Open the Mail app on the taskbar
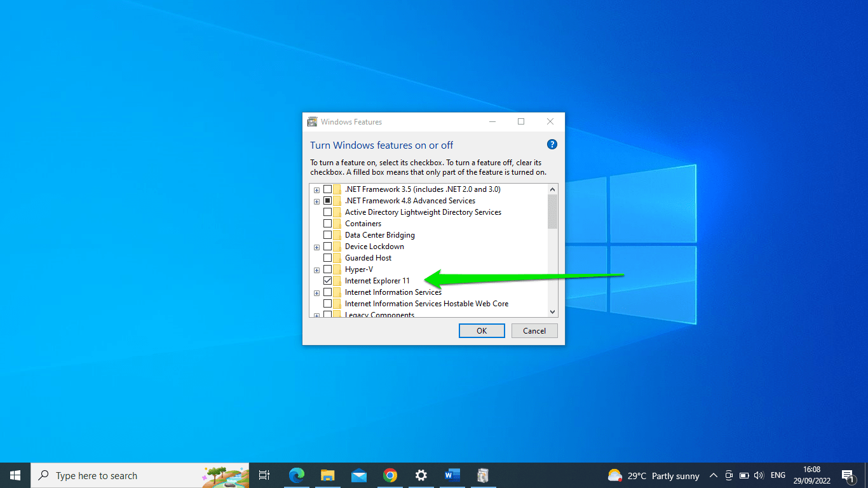The width and height of the screenshot is (868, 488). (x=358, y=475)
